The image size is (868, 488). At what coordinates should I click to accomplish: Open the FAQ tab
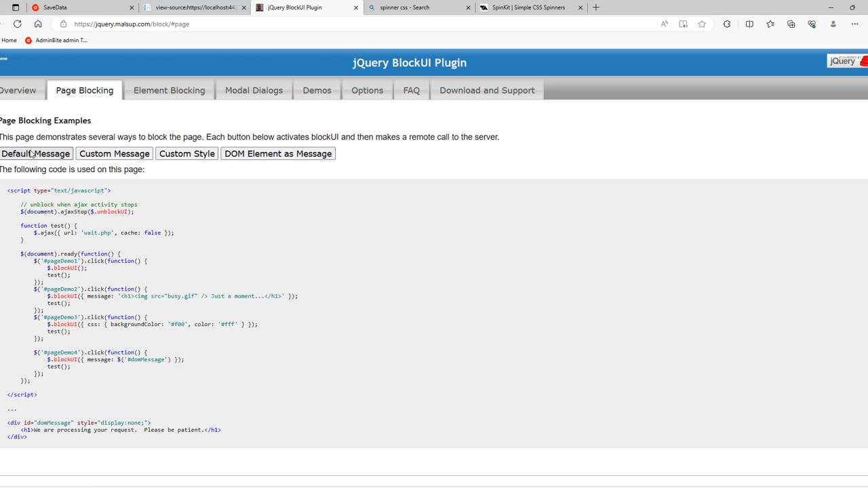(411, 90)
